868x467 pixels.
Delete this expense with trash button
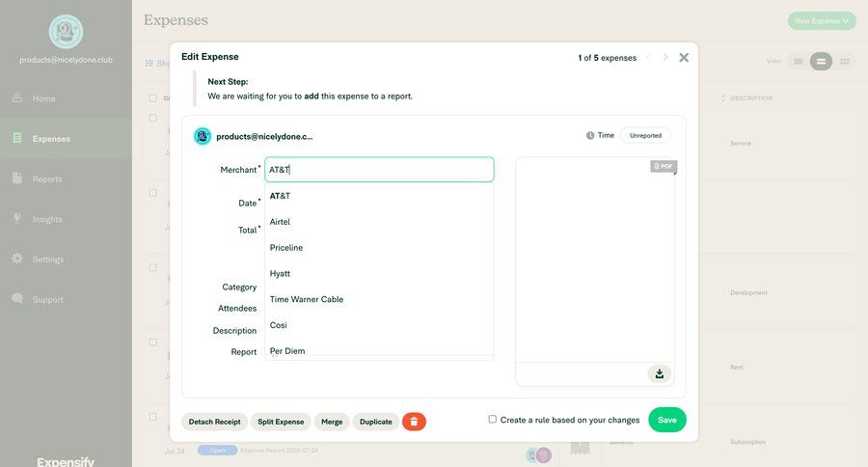pos(414,422)
